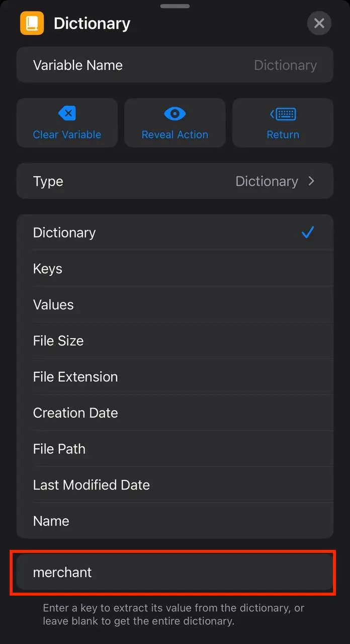
Task: Tap the Clear Variable delete icon
Action: click(67, 114)
